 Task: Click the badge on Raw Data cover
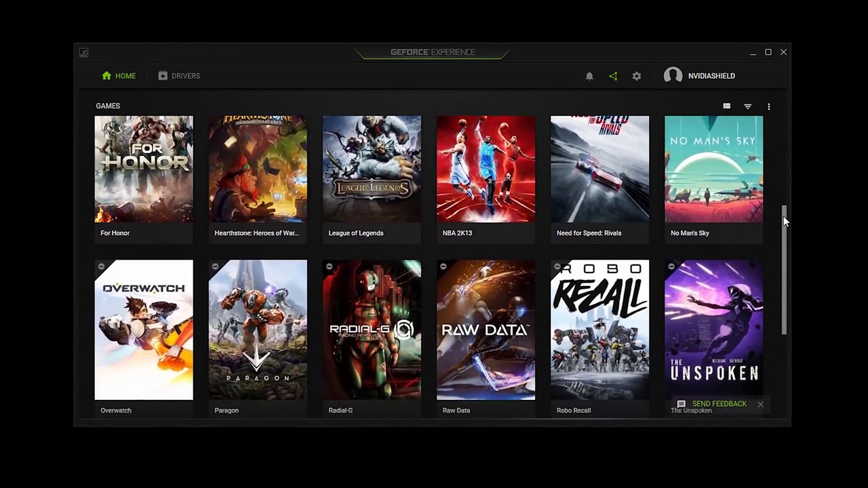(x=443, y=266)
